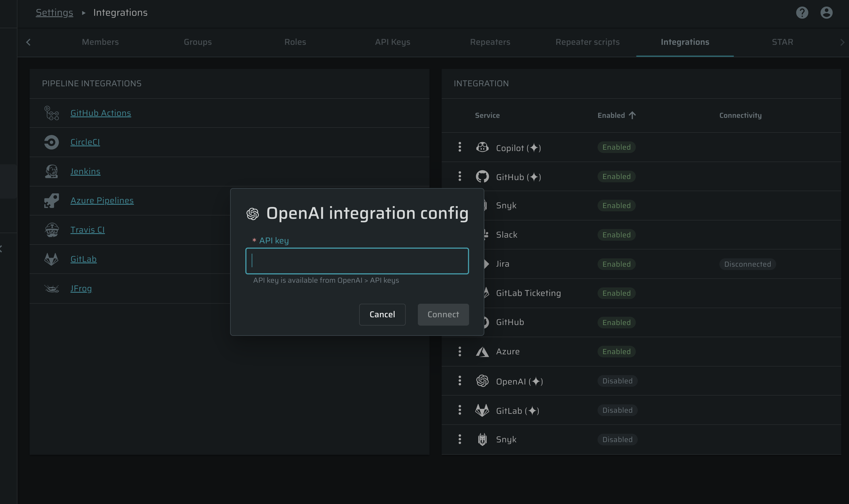Click Disabled status badge for OpenAI
849x504 pixels.
tap(617, 381)
